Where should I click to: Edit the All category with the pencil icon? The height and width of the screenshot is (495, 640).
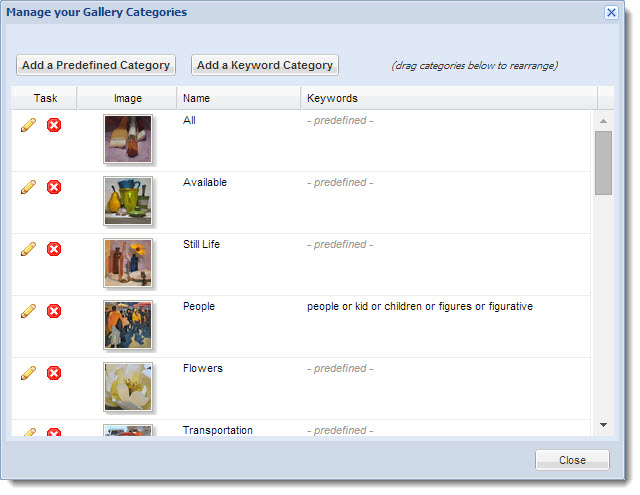point(28,125)
